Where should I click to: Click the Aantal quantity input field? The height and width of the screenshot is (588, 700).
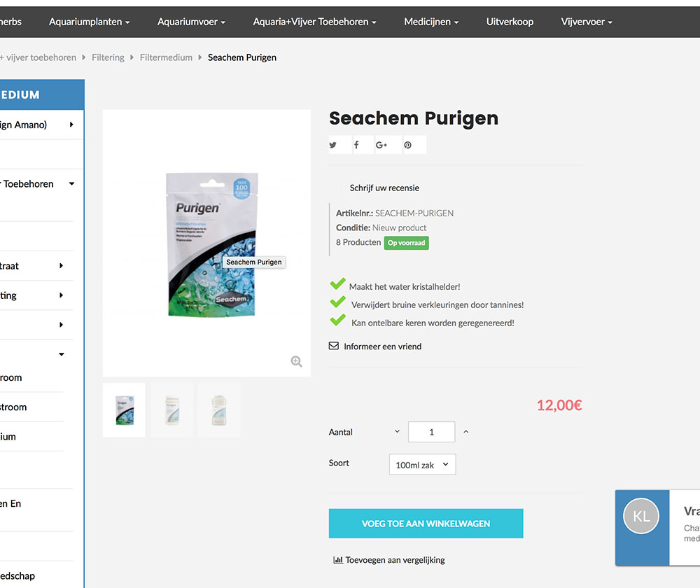coord(431,432)
